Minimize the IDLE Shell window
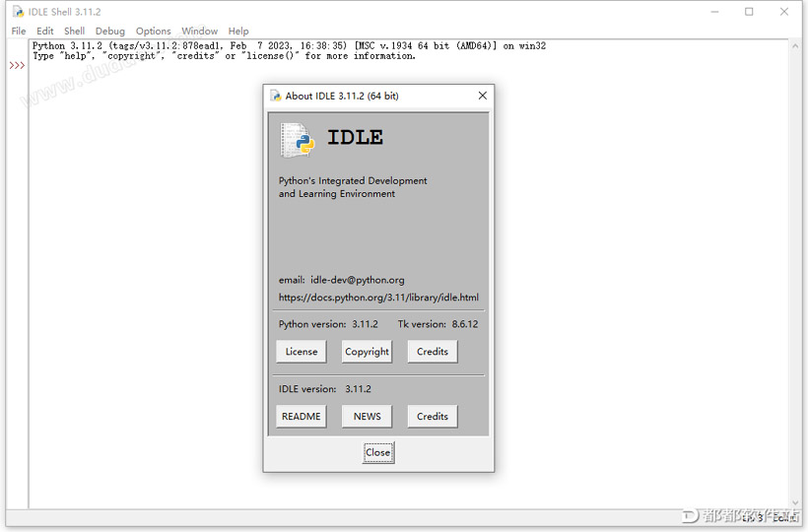This screenshot has width=808, height=532. click(714, 12)
